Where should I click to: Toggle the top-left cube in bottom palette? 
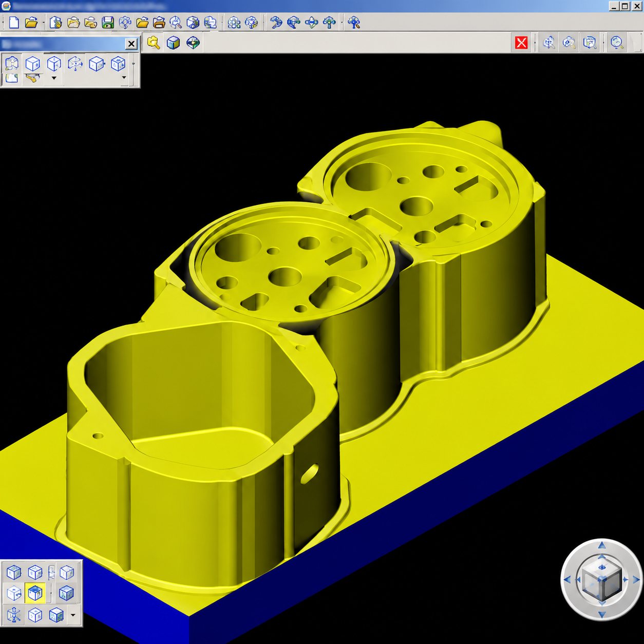[x=14, y=572]
